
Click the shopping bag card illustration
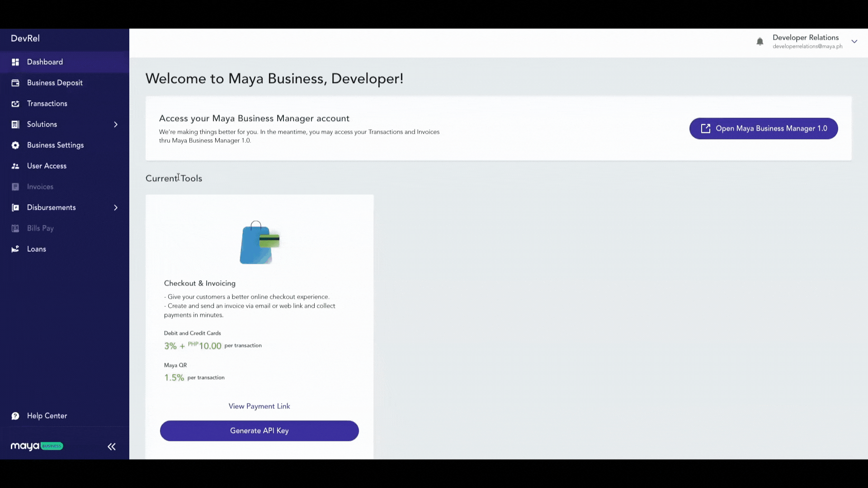(259, 243)
